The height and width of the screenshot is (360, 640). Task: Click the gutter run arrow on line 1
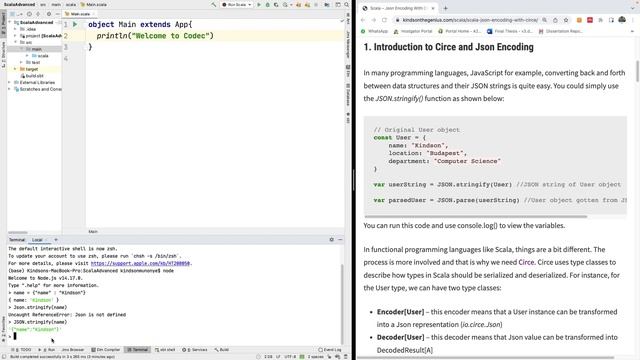pyautogui.click(x=75, y=24)
